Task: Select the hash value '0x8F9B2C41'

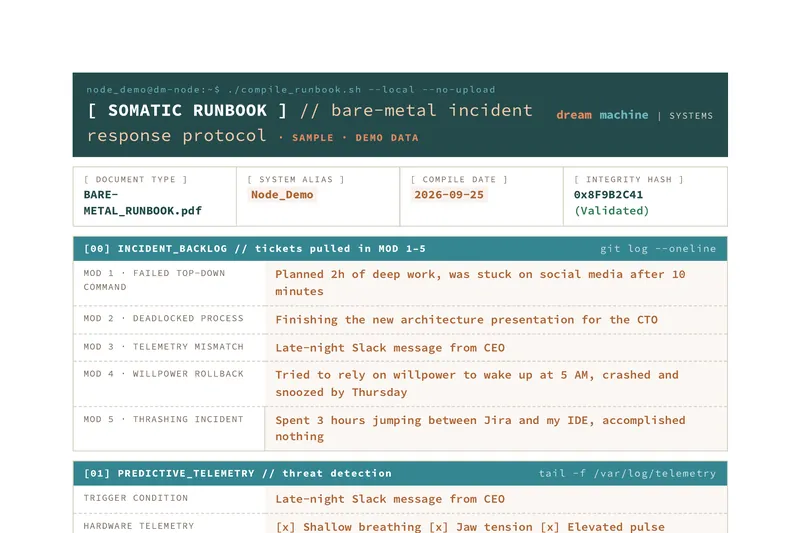Action: 608,194
